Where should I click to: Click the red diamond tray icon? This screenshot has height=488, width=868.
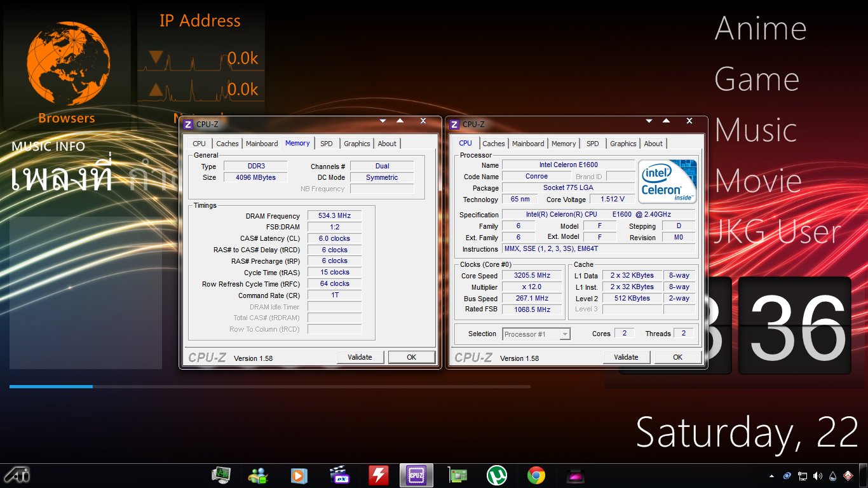tap(848, 476)
